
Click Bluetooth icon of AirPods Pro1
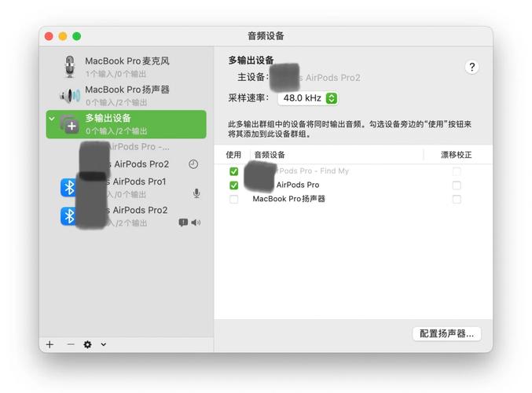click(70, 187)
